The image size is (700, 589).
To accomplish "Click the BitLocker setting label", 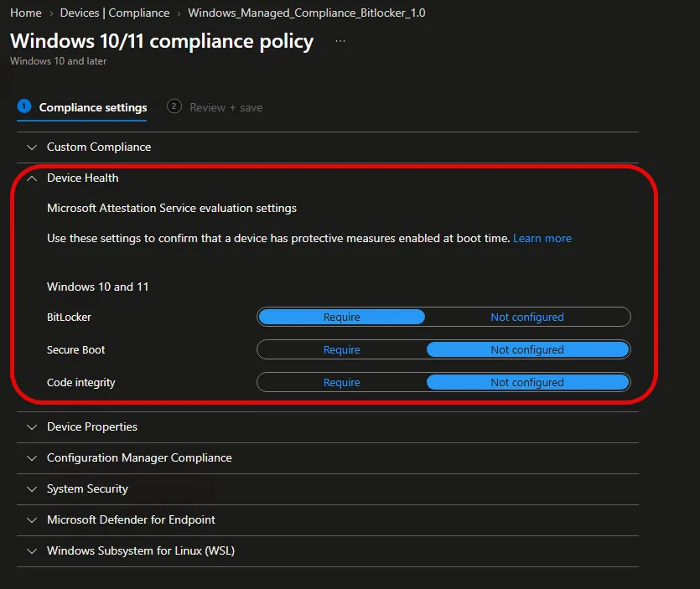I will (x=69, y=318).
